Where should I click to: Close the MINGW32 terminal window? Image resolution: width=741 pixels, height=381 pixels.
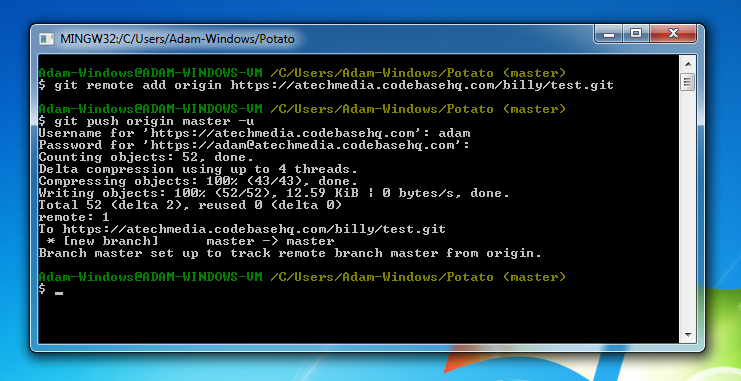pos(673,34)
